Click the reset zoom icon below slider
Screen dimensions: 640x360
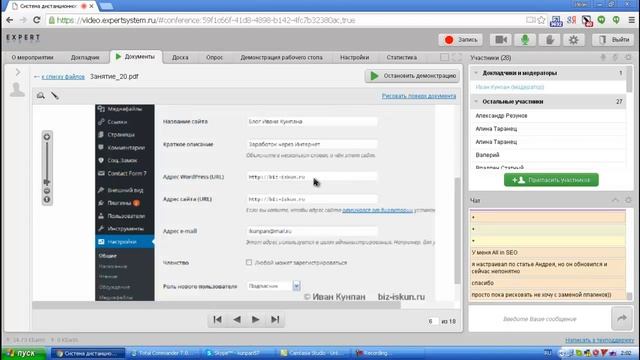point(47,200)
